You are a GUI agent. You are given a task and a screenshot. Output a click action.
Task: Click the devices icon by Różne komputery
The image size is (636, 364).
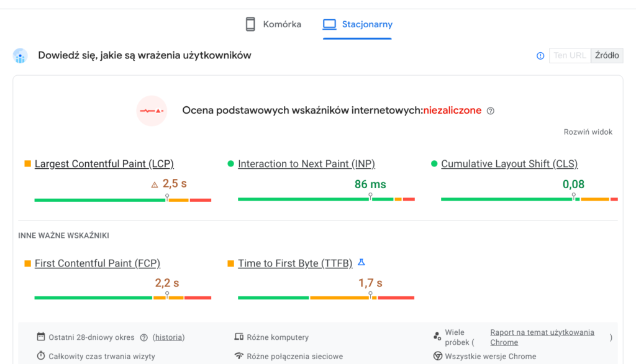tap(238, 337)
